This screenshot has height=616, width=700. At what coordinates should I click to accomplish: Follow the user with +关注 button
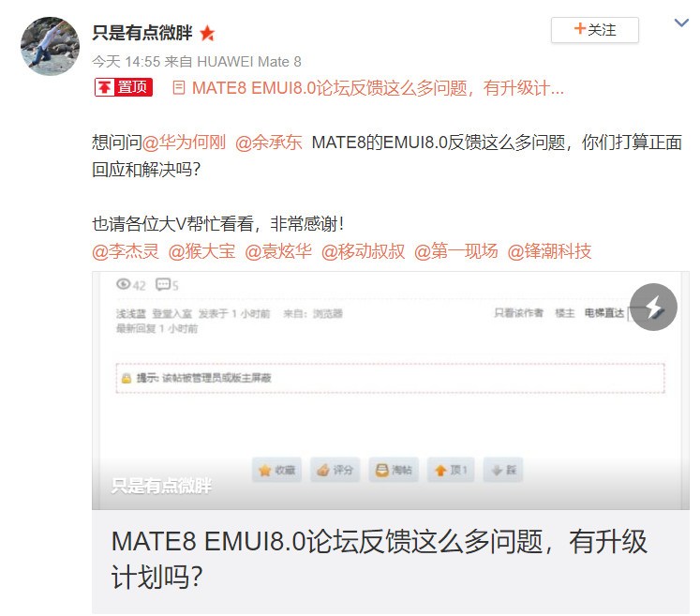click(x=595, y=30)
